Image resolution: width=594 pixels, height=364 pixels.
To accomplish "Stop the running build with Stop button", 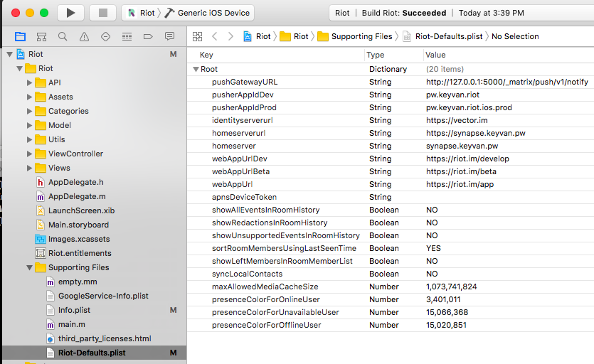I will pyautogui.click(x=102, y=13).
